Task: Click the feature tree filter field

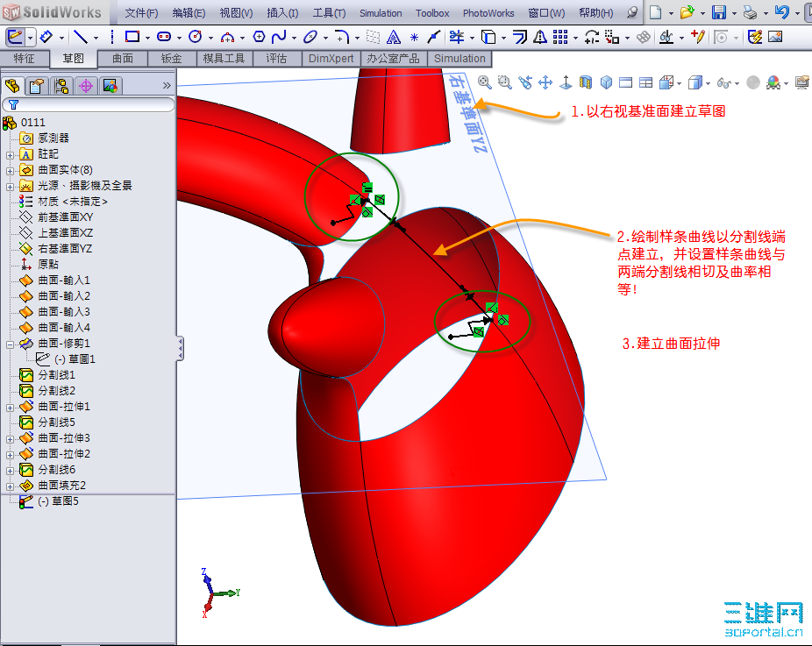Action: click(x=89, y=104)
